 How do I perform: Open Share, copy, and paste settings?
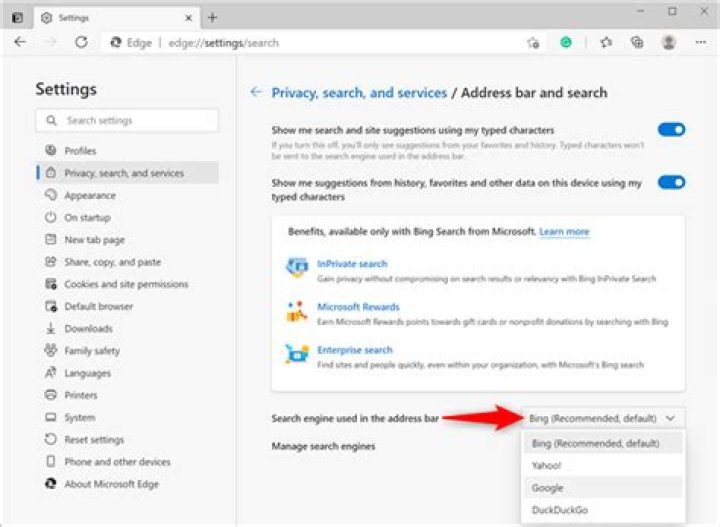127,262
